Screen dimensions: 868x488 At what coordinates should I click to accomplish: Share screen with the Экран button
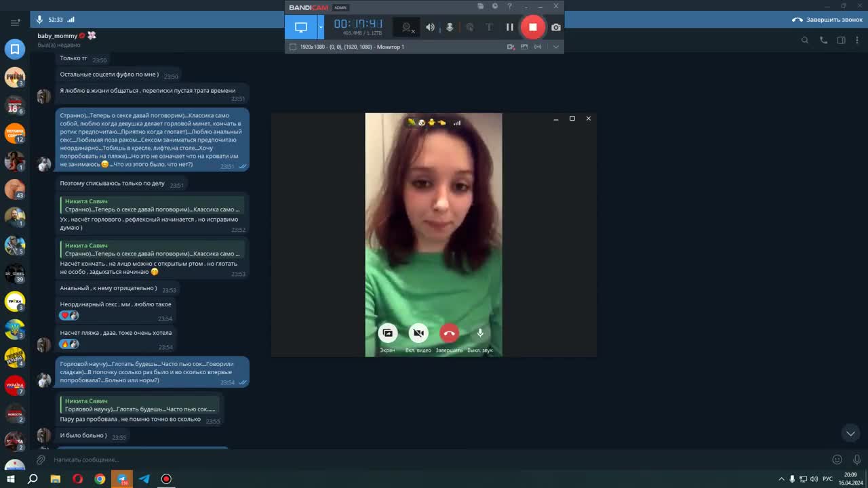click(x=387, y=333)
